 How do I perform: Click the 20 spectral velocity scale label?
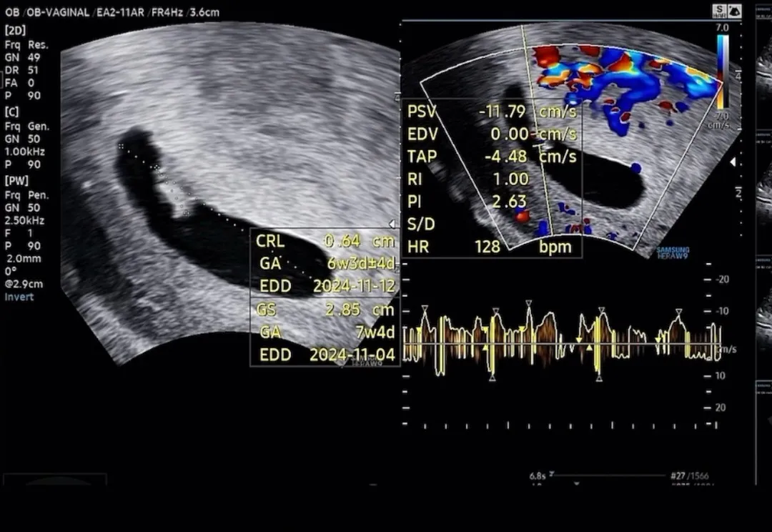coord(721,408)
